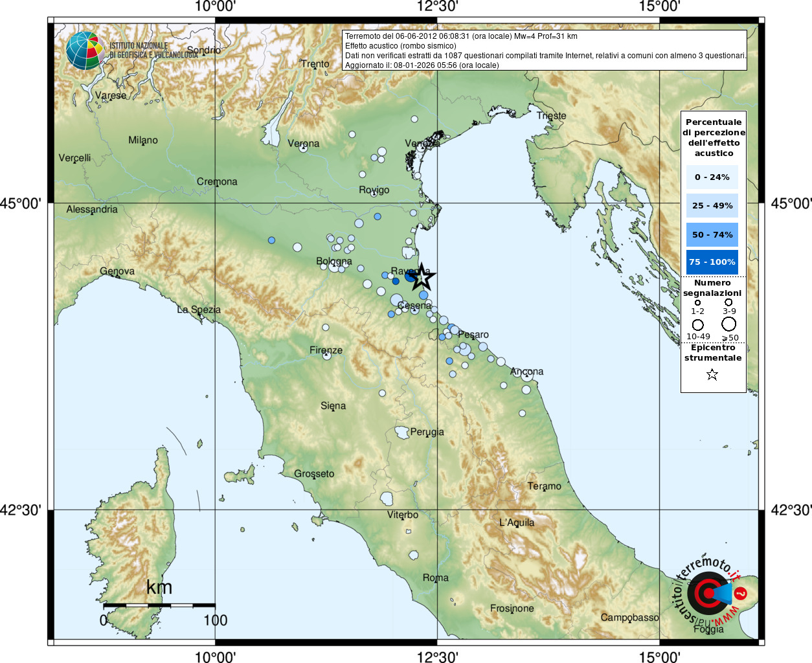Click the scale bar '100' value
812x663 pixels.
(x=216, y=620)
